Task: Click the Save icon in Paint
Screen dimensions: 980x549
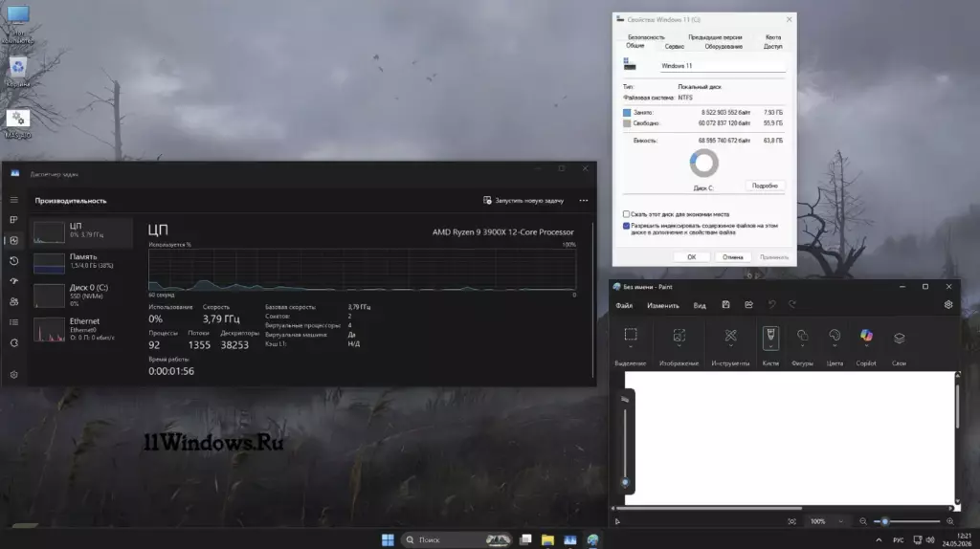Action: point(725,305)
